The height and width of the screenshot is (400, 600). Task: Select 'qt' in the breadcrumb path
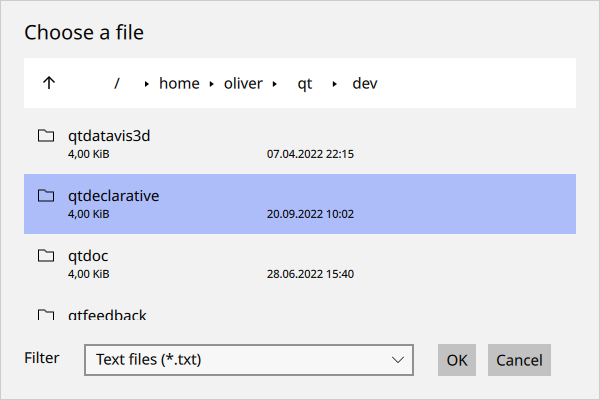point(305,84)
